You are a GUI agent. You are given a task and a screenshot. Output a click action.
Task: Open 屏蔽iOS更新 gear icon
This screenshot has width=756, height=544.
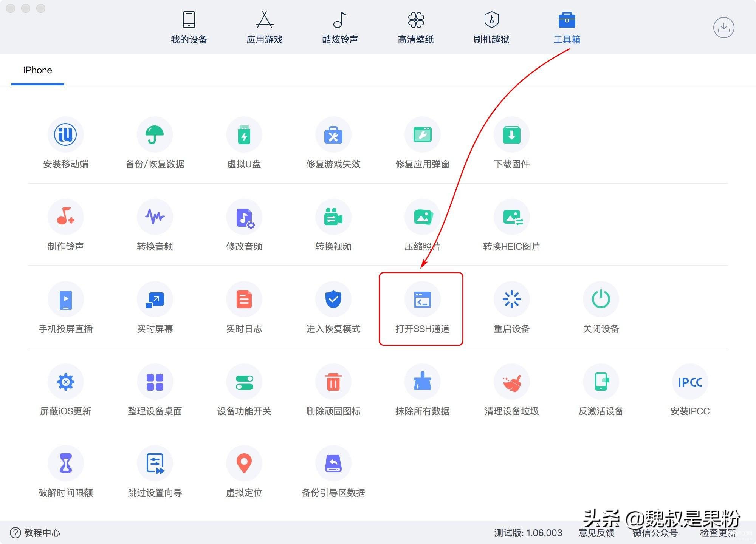click(x=65, y=382)
